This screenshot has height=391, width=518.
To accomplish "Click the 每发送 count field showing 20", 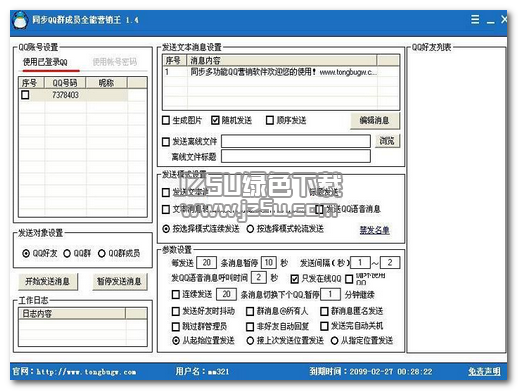I will pyautogui.click(x=206, y=263).
